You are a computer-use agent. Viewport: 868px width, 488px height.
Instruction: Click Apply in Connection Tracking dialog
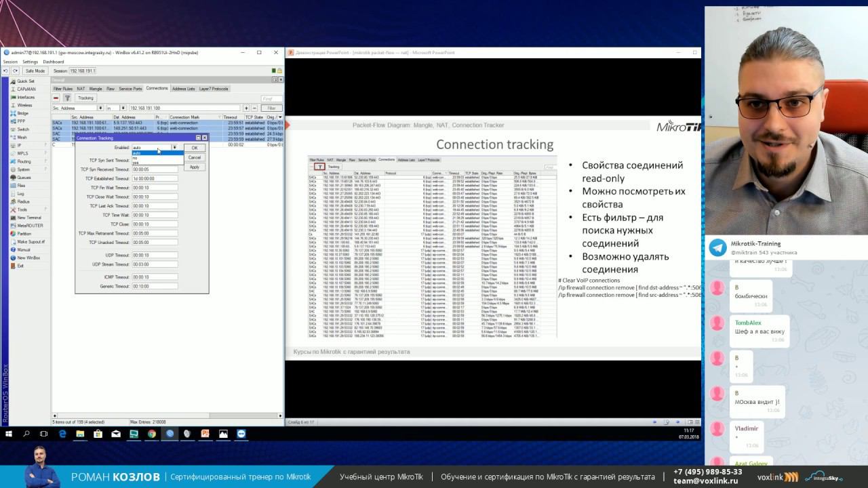click(195, 167)
